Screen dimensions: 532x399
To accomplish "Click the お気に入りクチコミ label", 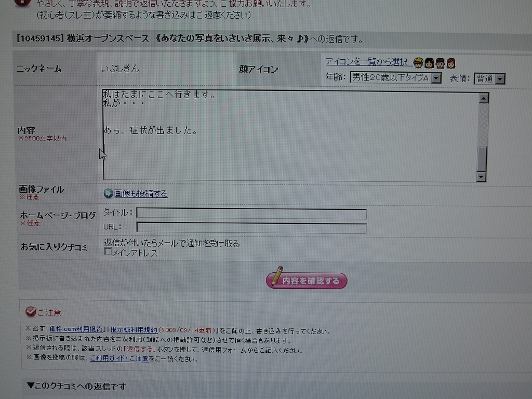I will click(54, 247).
